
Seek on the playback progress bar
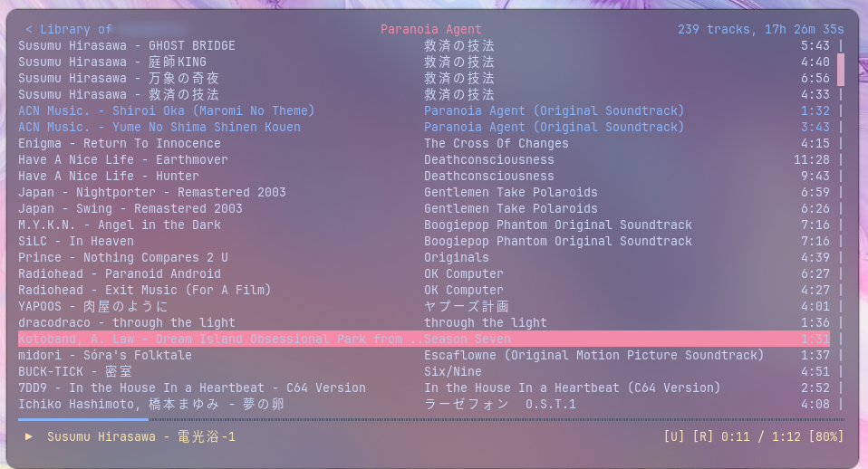coord(431,420)
